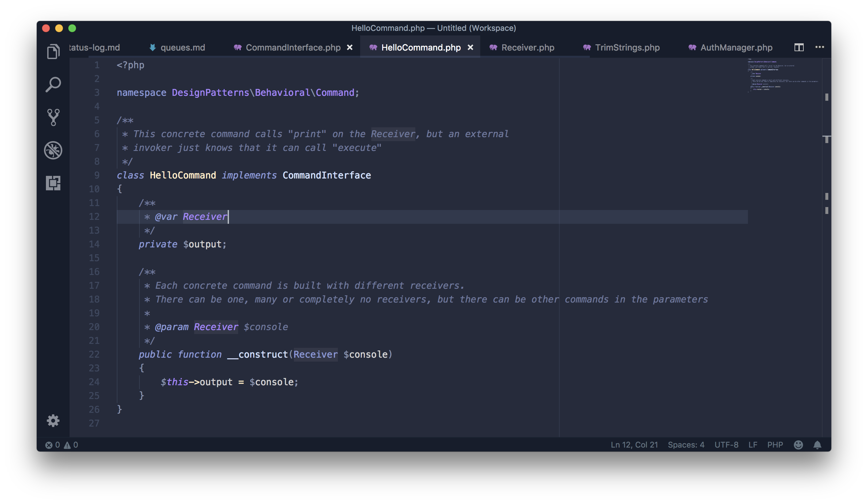Viewport: 868px width, 504px height.
Task: Open the Debug view
Action: pyautogui.click(x=53, y=150)
